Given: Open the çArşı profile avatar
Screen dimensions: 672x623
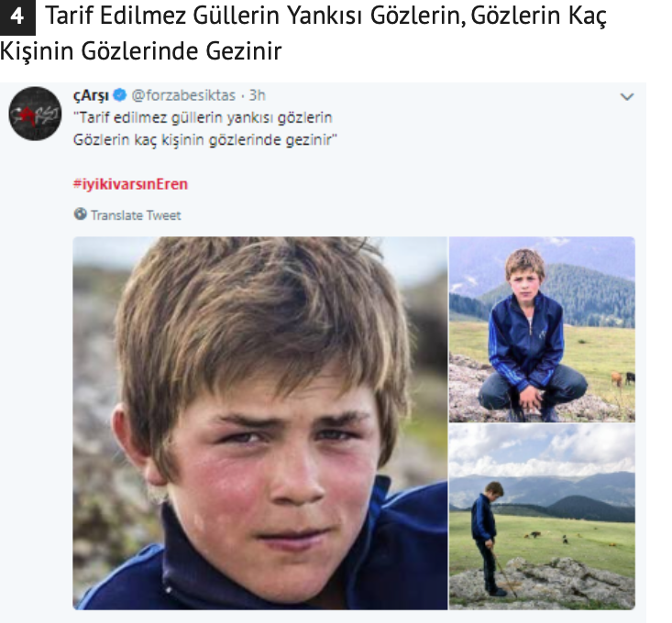Looking at the screenshot, I should click(x=35, y=114).
